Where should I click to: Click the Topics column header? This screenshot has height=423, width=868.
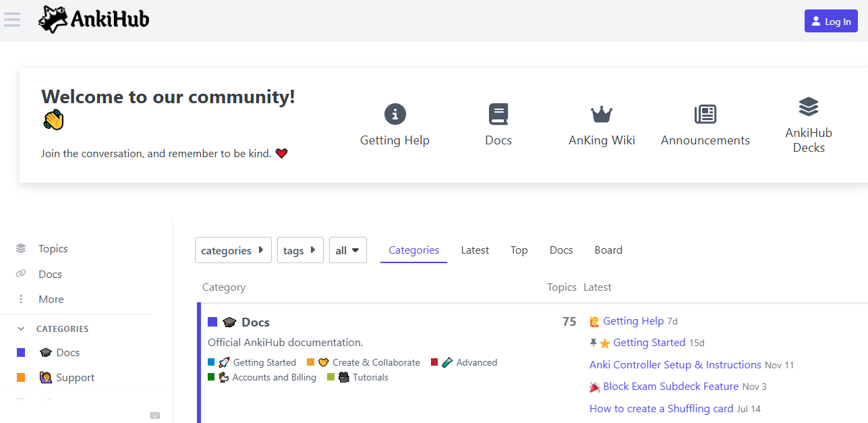tap(562, 287)
